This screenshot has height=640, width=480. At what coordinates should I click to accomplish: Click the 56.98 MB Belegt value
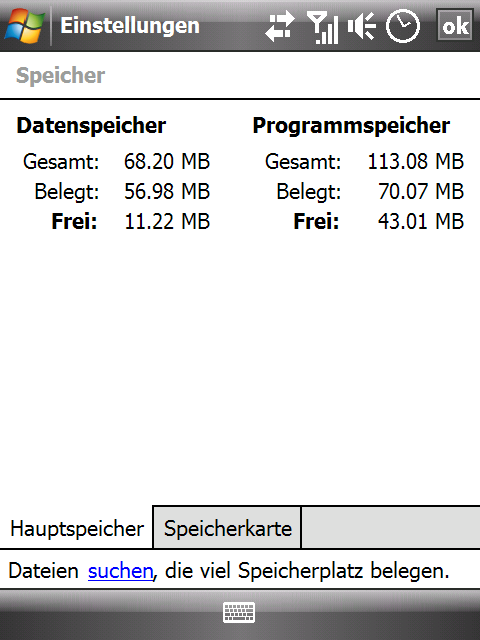pos(167,191)
